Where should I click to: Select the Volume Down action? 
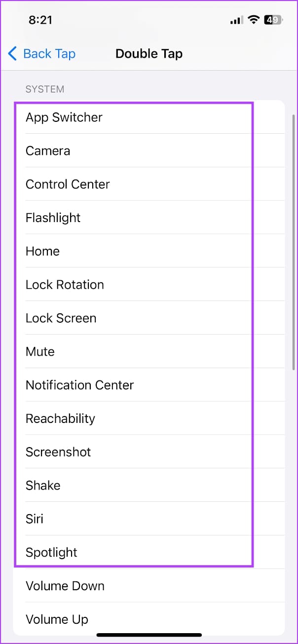click(x=65, y=586)
